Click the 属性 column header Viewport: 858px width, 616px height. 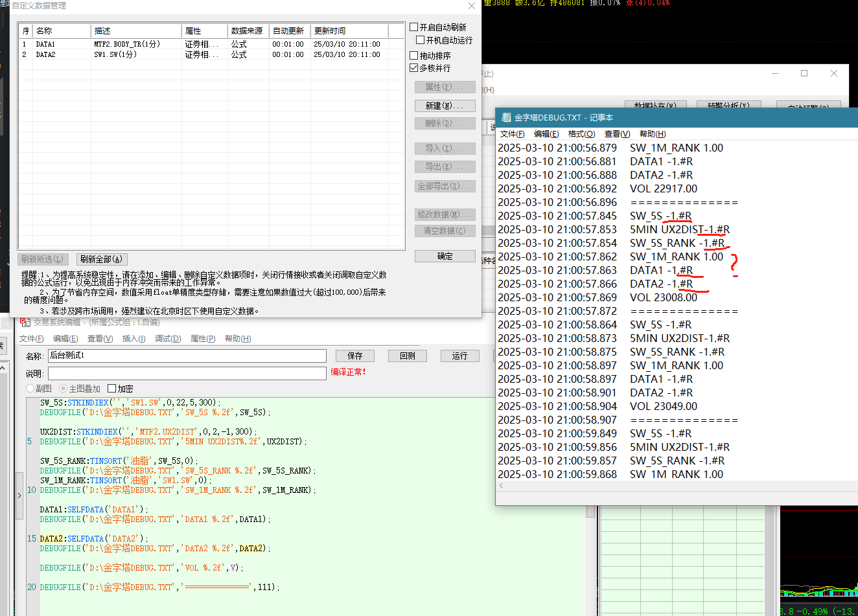pos(205,30)
